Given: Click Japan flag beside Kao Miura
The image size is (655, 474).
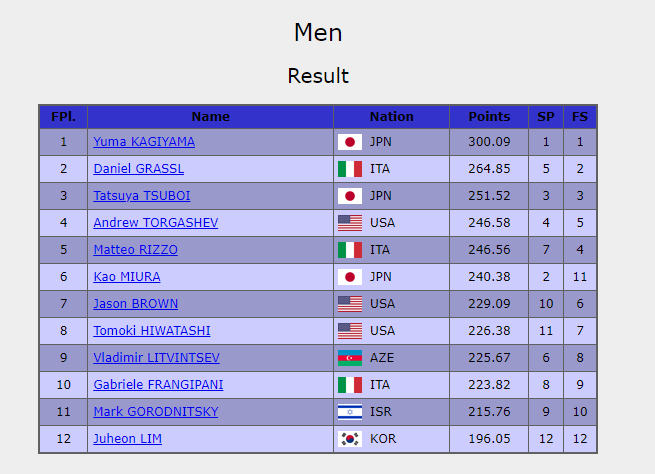Looking at the screenshot, I should pyautogui.click(x=349, y=277).
